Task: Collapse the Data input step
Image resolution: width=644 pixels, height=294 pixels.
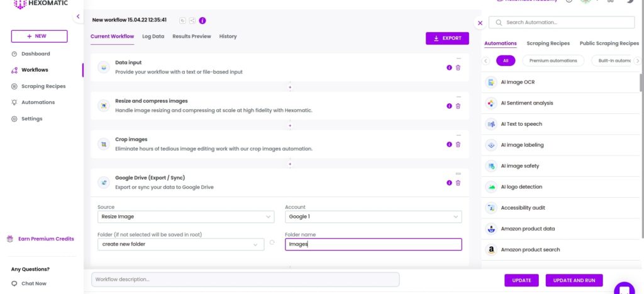Action: 458,59
